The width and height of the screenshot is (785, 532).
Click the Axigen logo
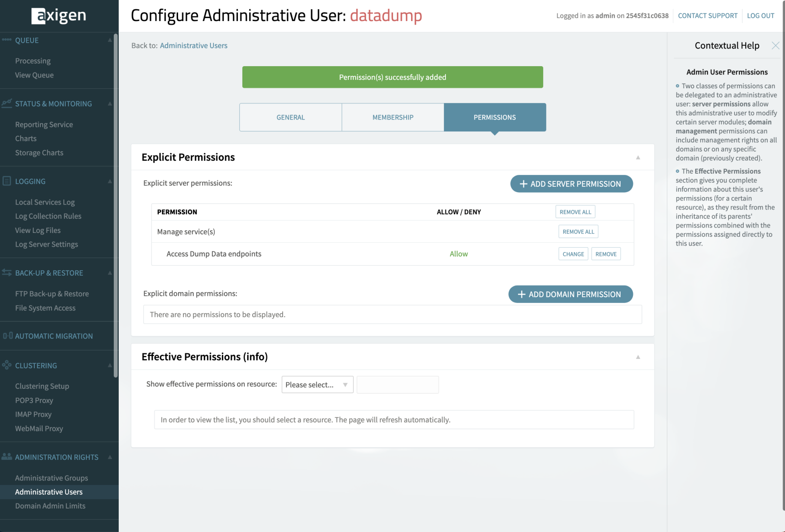pyautogui.click(x=59, y=16)
